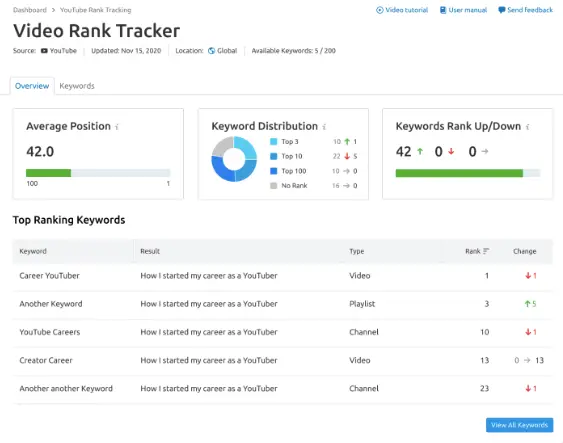Open the Video tutorial play icon
This screenshot has height=443, width=563.
(x=380, y=10)
